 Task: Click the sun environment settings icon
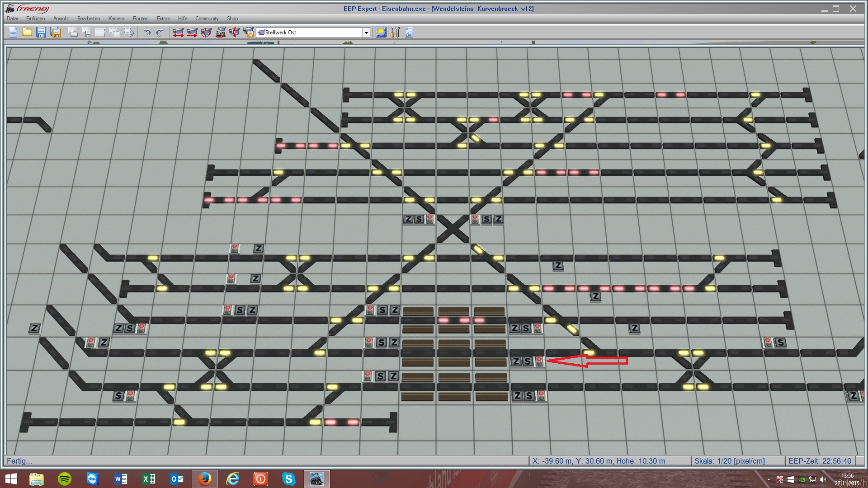coord(381,32)
